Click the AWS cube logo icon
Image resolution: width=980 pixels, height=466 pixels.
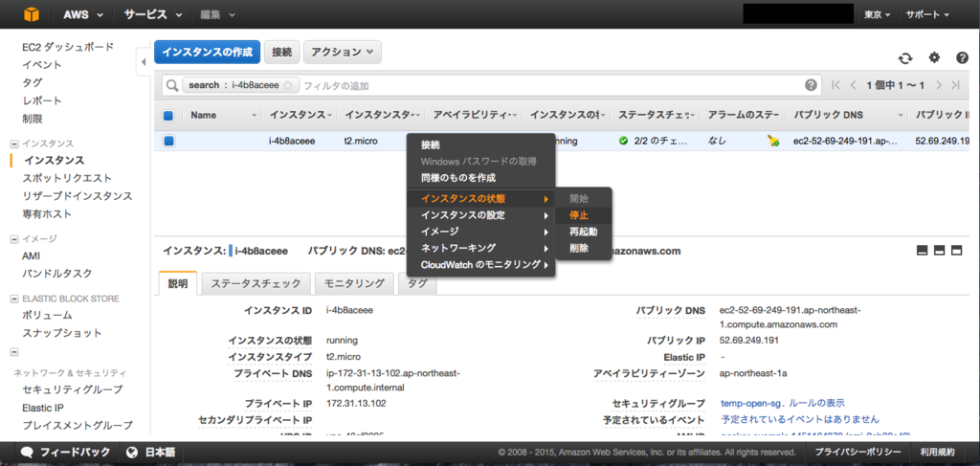(30, 14)
